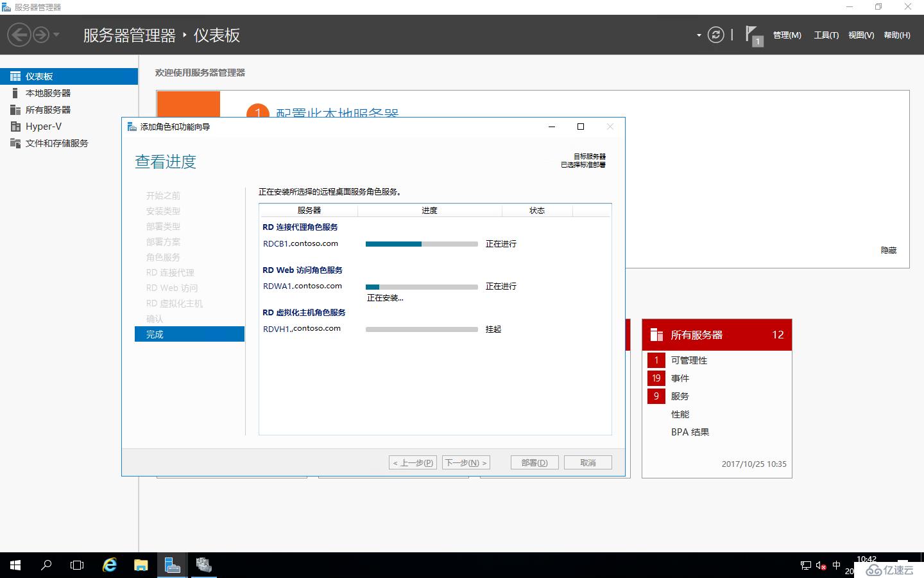Click RDWA1.contoso.com progress bar

(x=422, y=286)
